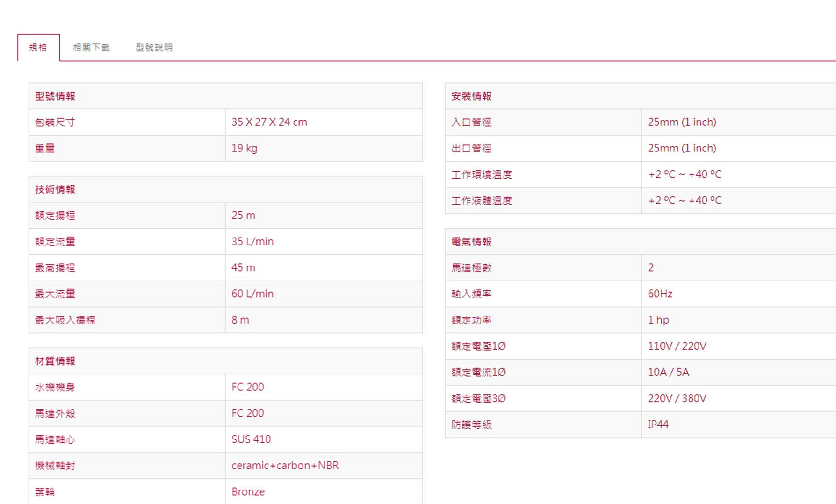Click the 最大流量 label
The image size is (836, 504).
click(55, 294)
